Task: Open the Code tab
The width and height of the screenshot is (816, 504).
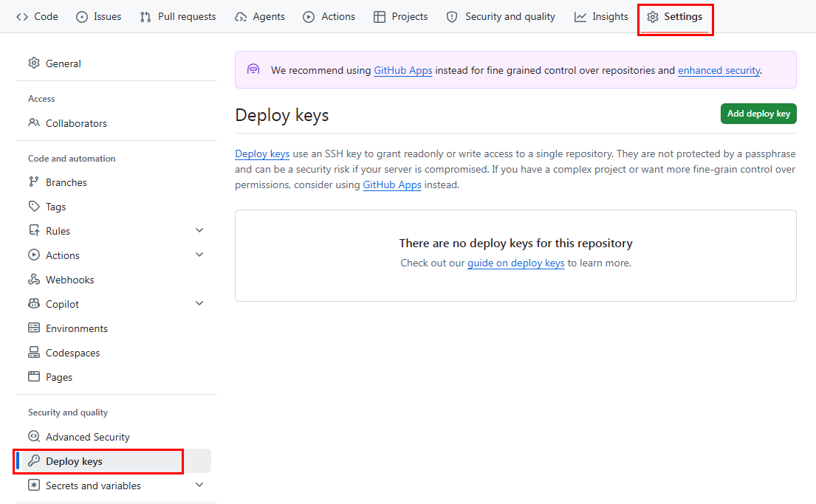Action: 37,17
